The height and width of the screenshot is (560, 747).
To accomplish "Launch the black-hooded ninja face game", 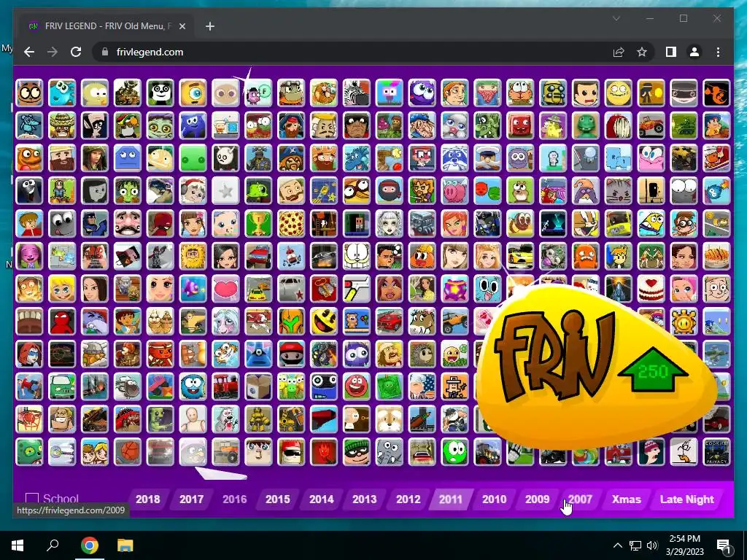I will point(390,190).
